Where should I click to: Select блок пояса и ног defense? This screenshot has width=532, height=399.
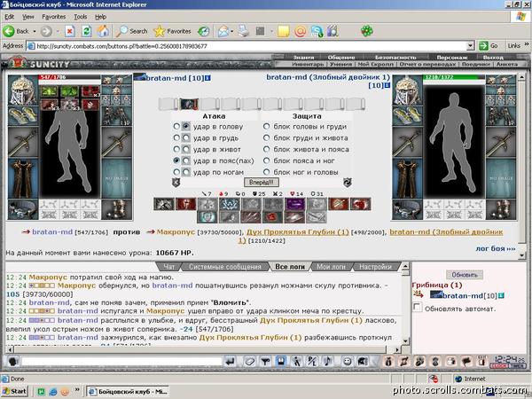[x=267, y=160]
